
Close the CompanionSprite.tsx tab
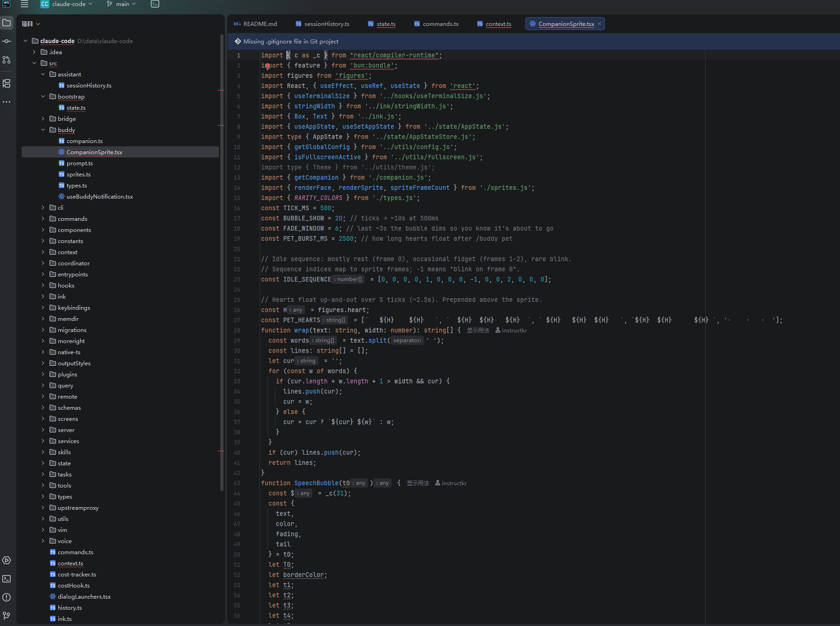point(599,24)
